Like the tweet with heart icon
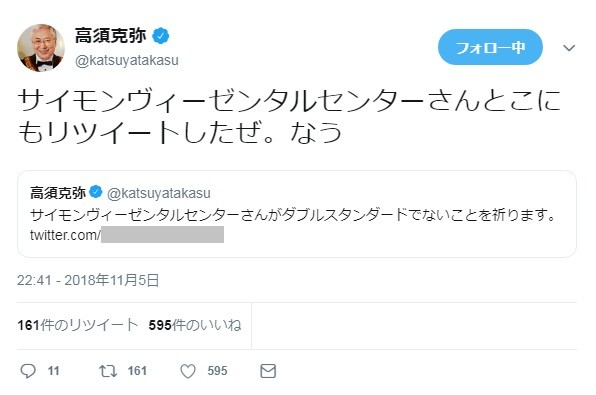 (188, 371)
